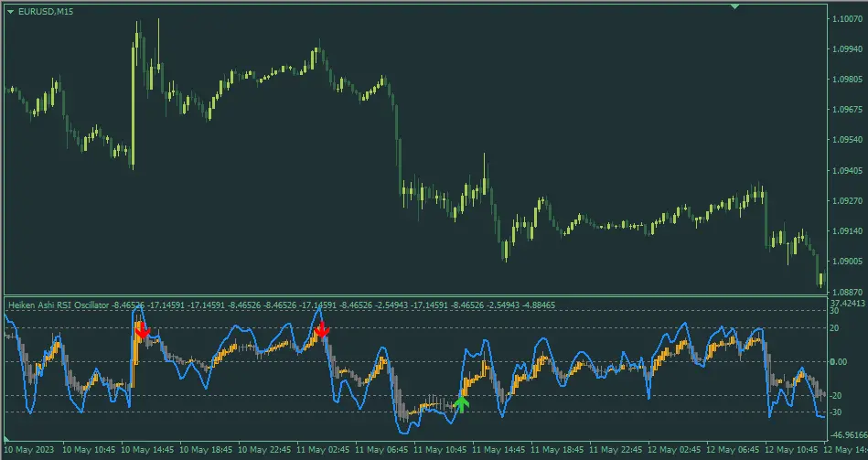Click the first red sell arrow signal
This screenshot has width=868, height=460.
[142, 331]
